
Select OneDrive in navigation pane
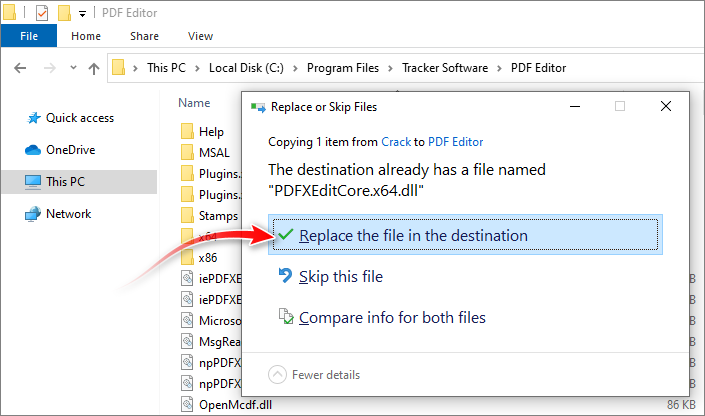click(71, 150)
